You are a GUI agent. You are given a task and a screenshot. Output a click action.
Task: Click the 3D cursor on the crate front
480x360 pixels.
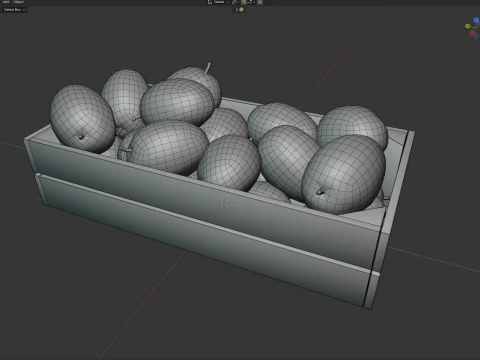(x=224, y=202)
